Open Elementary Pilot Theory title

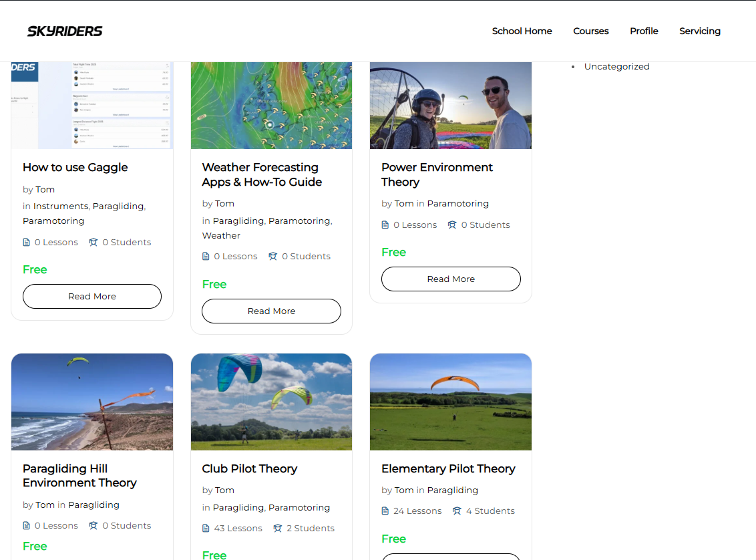click(448, 469)
